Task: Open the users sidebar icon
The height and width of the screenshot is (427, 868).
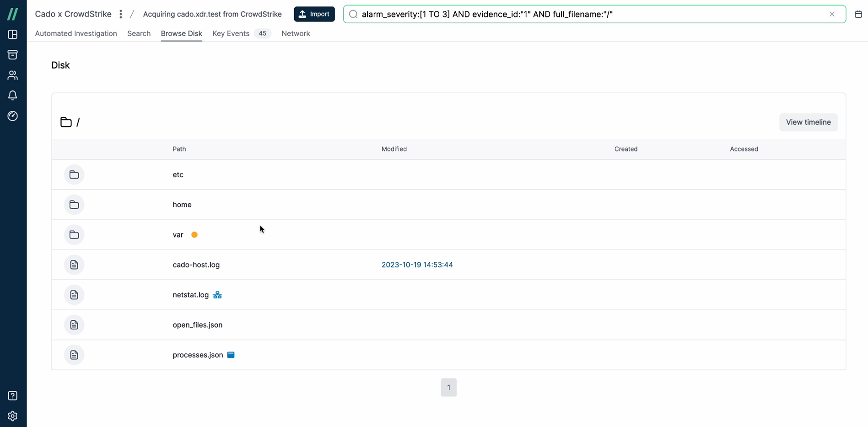Action: (13, 75)
